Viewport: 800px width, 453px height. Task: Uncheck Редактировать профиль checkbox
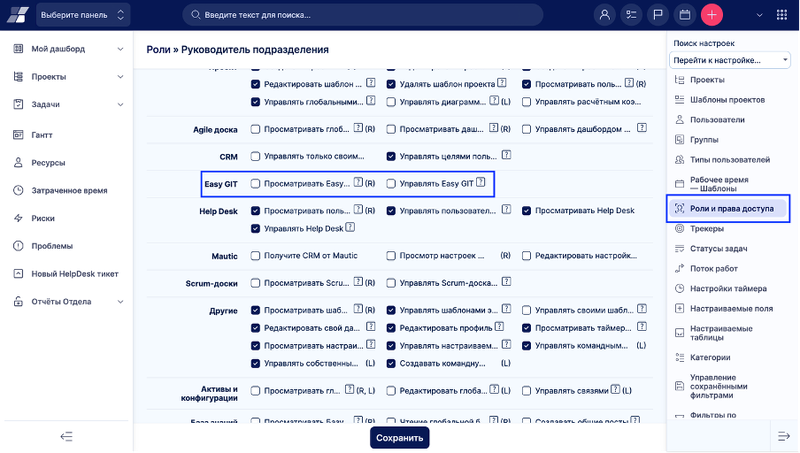[391, 328]
